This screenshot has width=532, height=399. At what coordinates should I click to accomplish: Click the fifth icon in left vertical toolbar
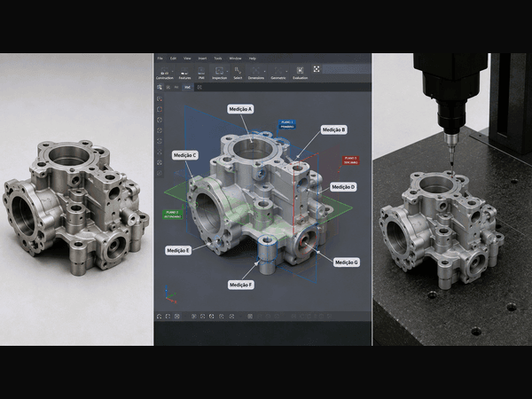(x=160, y=141)
